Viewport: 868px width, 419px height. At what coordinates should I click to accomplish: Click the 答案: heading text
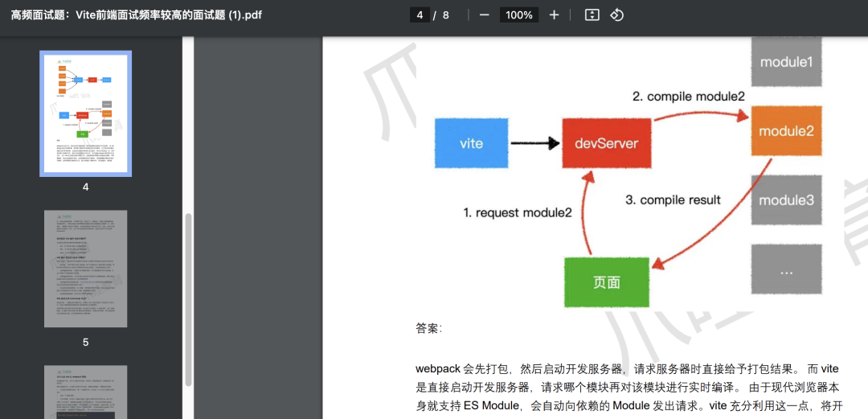tap(429, 329)
